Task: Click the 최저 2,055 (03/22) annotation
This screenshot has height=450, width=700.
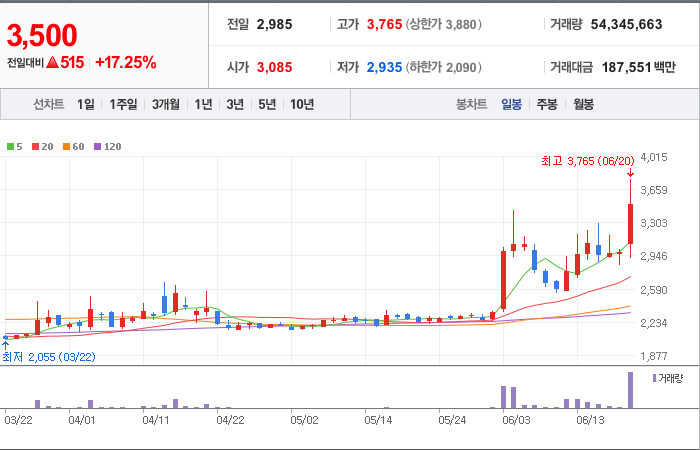Action: (x=49, y=357)
